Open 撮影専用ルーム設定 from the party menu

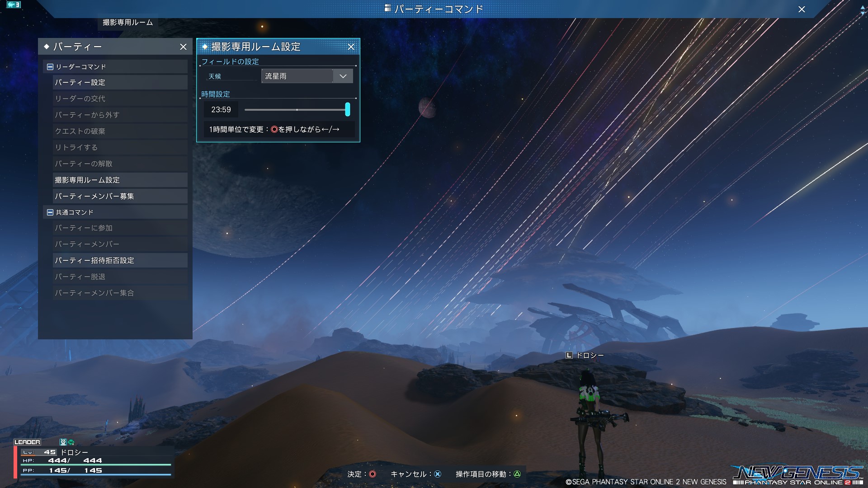[120, 180]
